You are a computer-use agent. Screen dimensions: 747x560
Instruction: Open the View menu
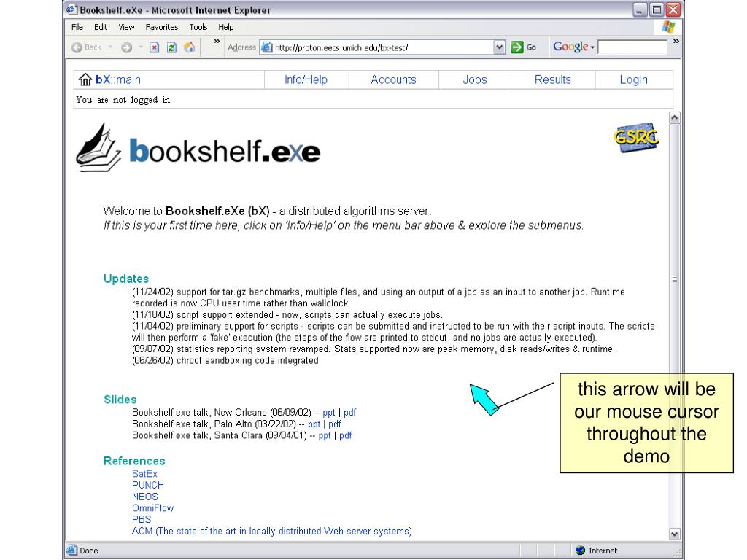coord(126,27)
